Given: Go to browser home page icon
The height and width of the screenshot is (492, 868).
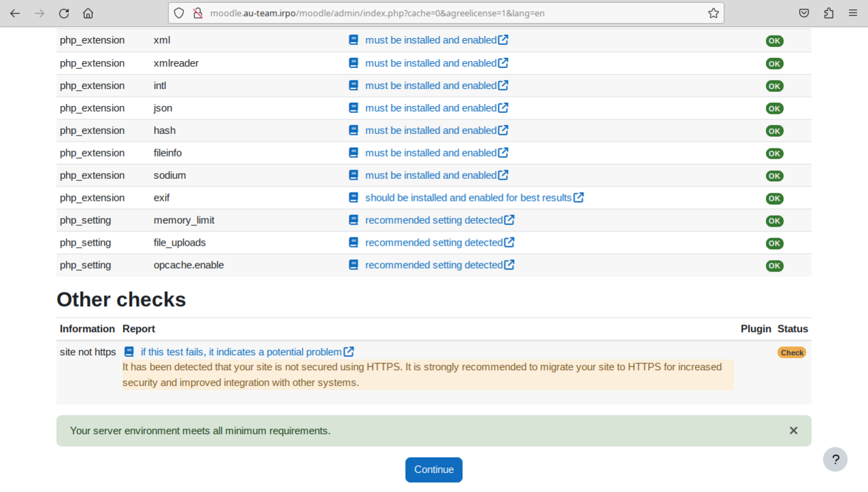Looking at the screenshot, I should (88, 14).
